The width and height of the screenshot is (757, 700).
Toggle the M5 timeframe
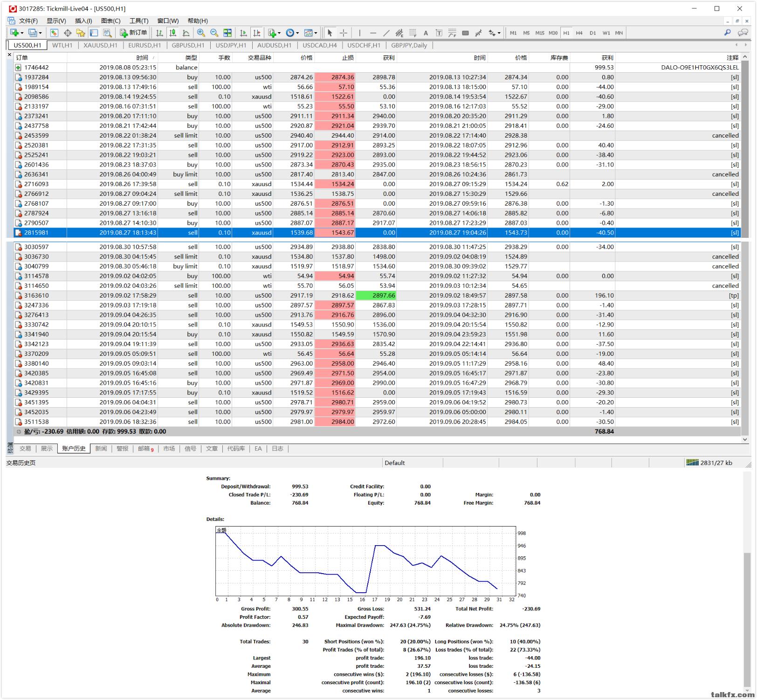(x=526, y=33)
